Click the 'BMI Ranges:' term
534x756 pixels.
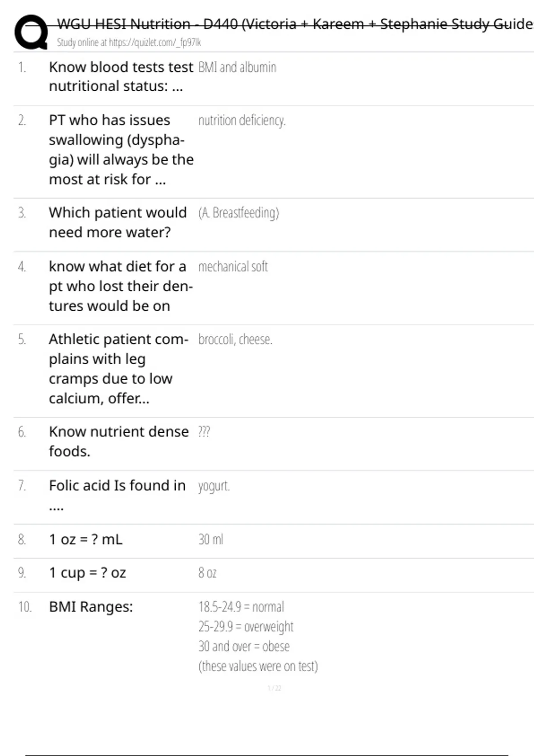(91, 607)
